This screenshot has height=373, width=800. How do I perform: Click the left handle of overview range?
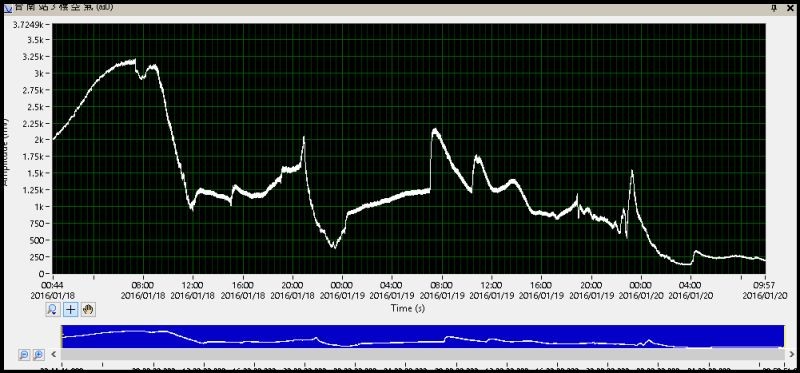click(62, 336)
